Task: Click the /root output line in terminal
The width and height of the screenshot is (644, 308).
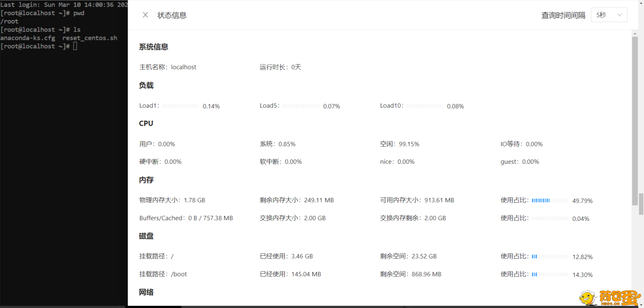Action: click(x=9, y=21)
